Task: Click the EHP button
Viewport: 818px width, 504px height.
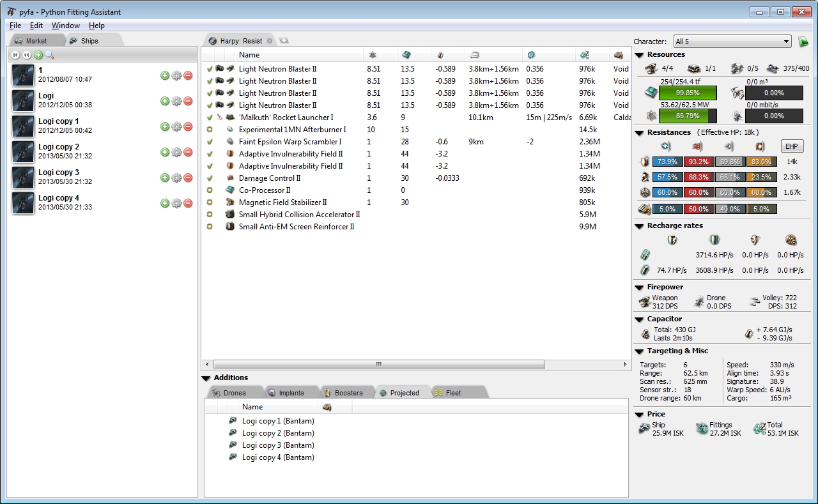Action: pos(792,147)
